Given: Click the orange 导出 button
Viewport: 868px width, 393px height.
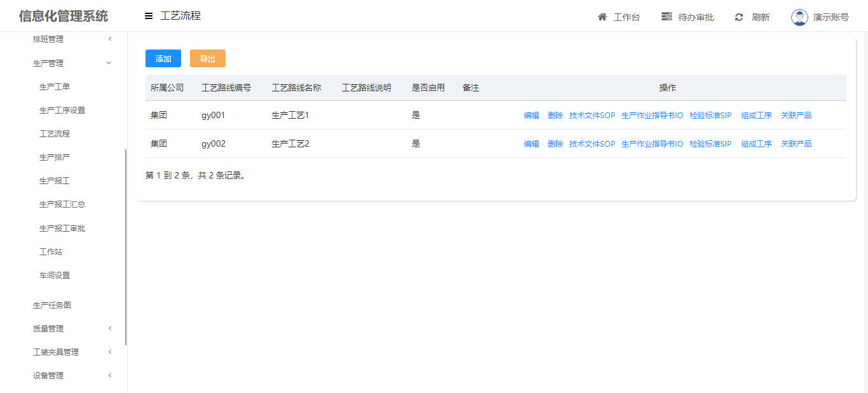Looking at the screenshot, I should coord(208,58).
